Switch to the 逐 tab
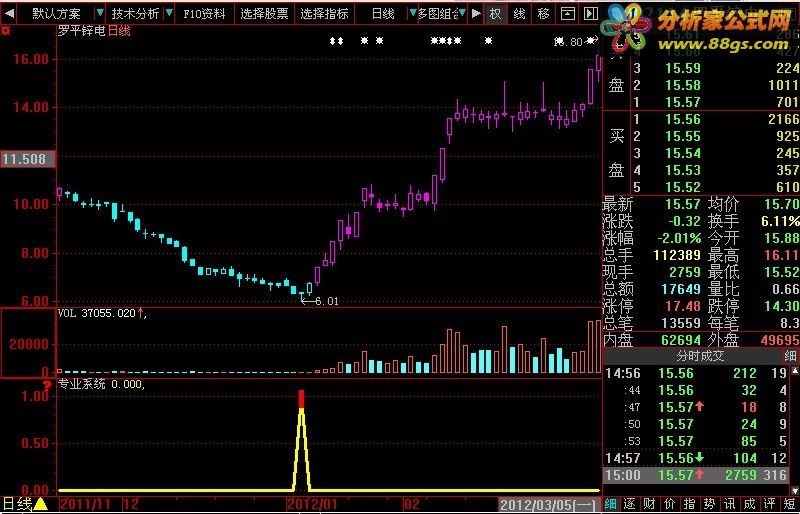This screenshot has width=800, height=514. coord(629,504)
